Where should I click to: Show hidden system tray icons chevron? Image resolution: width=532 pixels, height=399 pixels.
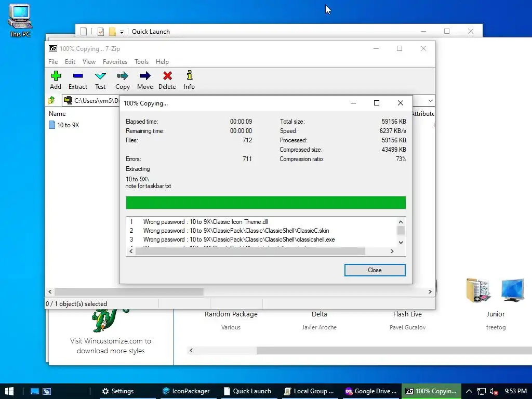point(469,391)
